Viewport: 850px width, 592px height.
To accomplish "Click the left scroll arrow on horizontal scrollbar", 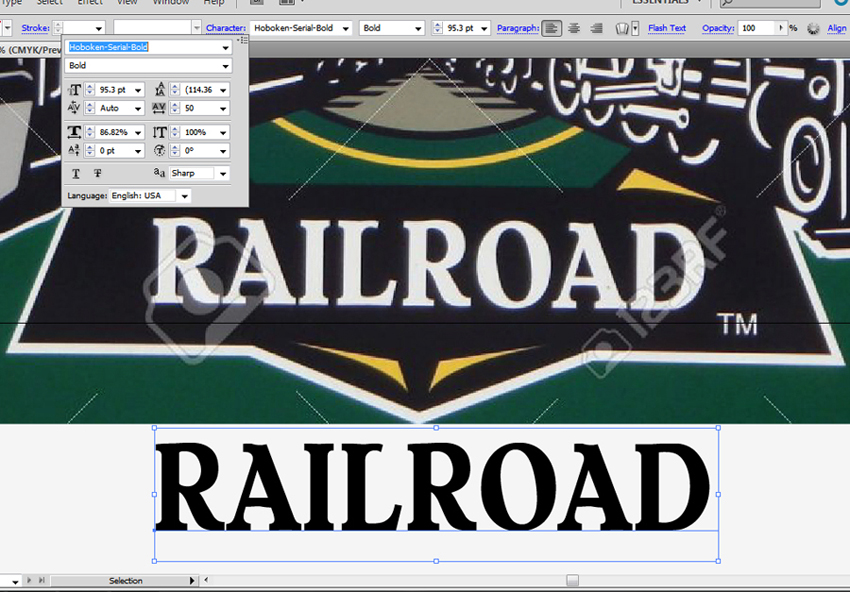I will point(206,580).
